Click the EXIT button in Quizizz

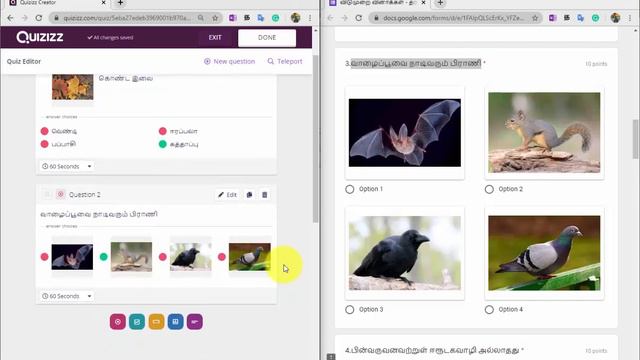tap(215, 38)
